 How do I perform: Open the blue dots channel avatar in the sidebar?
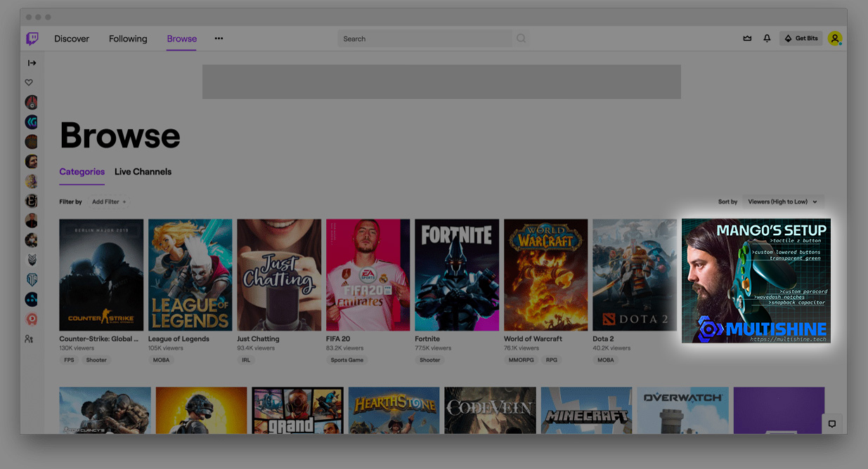click(x=31, y=299)
